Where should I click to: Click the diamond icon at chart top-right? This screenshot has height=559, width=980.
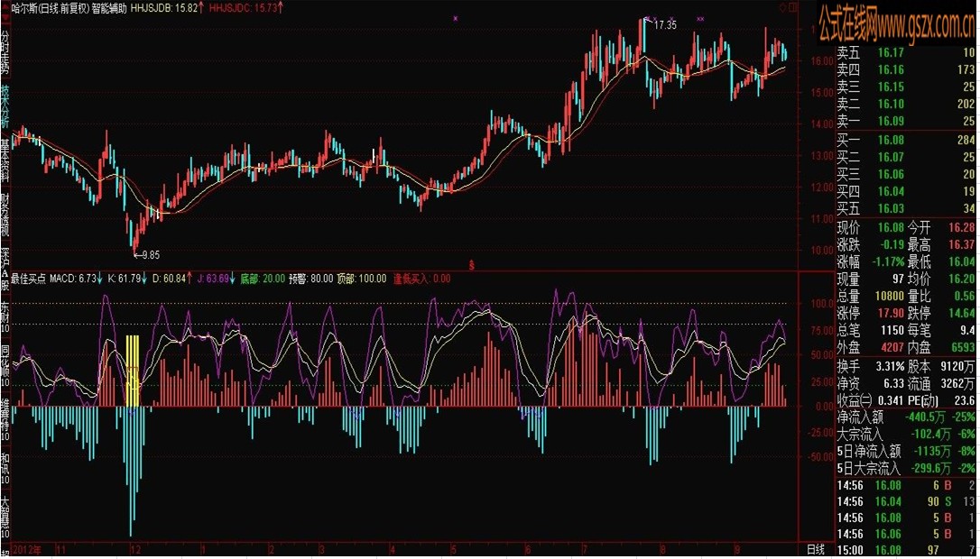[x=782, y=7]
